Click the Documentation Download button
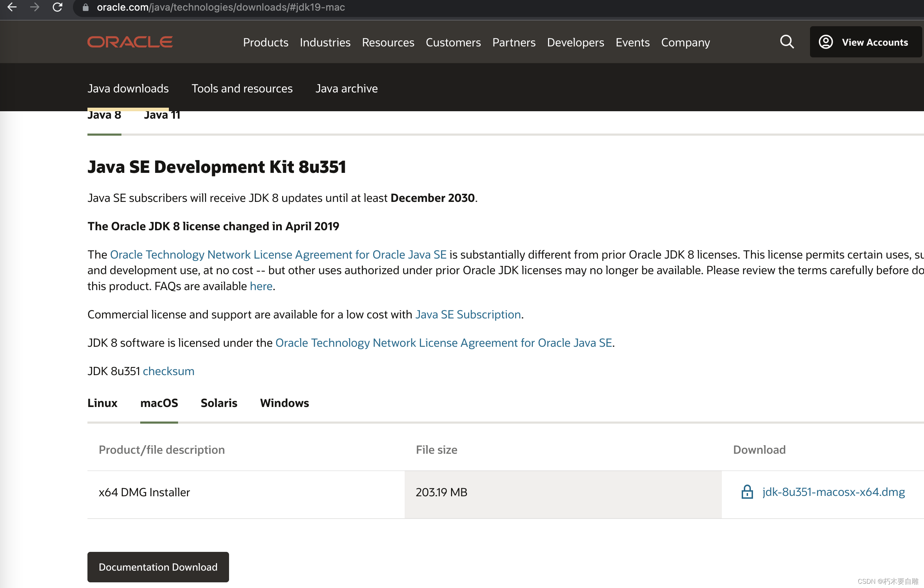 [x=158, y=567]
